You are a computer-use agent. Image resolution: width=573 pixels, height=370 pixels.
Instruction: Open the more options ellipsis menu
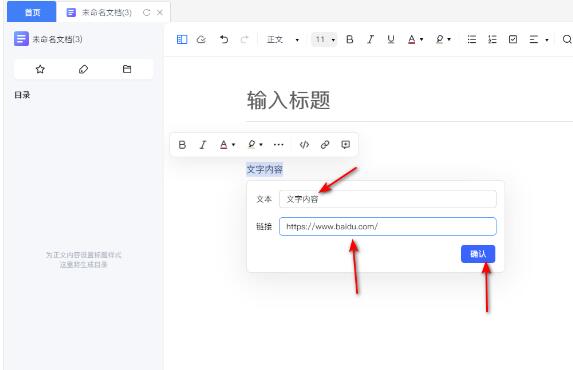(x=278, y=145)
